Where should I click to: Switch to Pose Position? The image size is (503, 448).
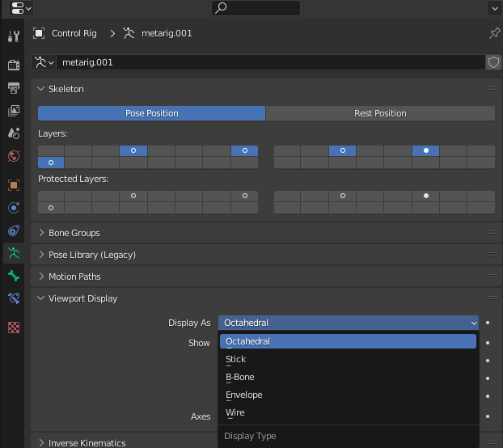151,113
